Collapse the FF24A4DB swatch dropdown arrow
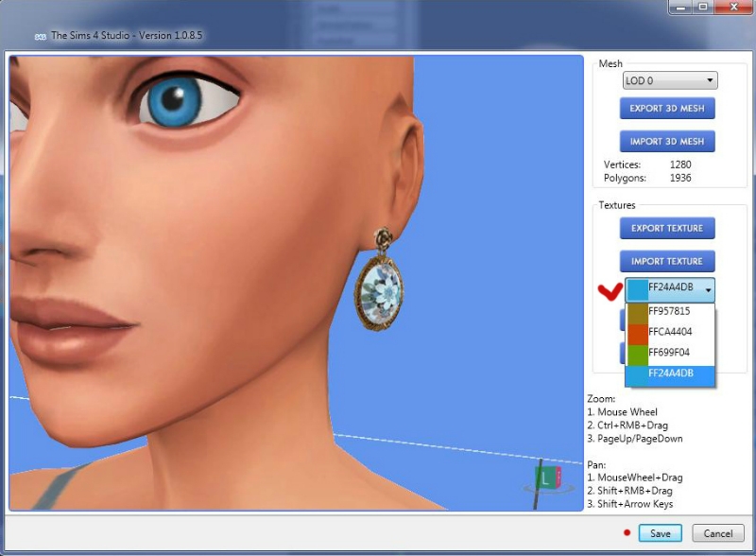 pos(708,291)
